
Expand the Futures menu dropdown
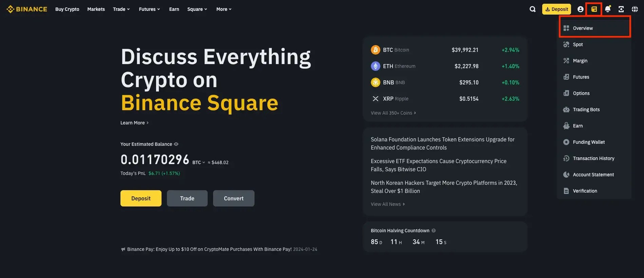click(x=149, y=9)
